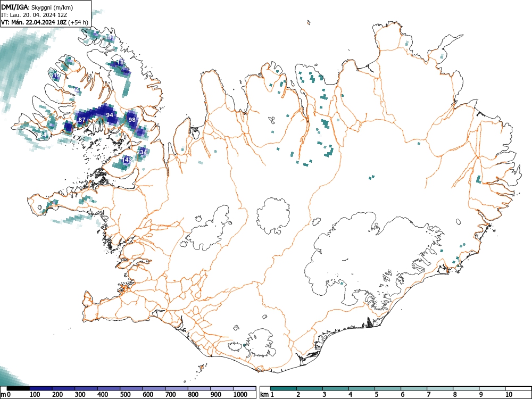Click the 500–600 m legend swatch
Image resolution: width=532 pixels, height=399 pixels.
click(x=131, y=388)
